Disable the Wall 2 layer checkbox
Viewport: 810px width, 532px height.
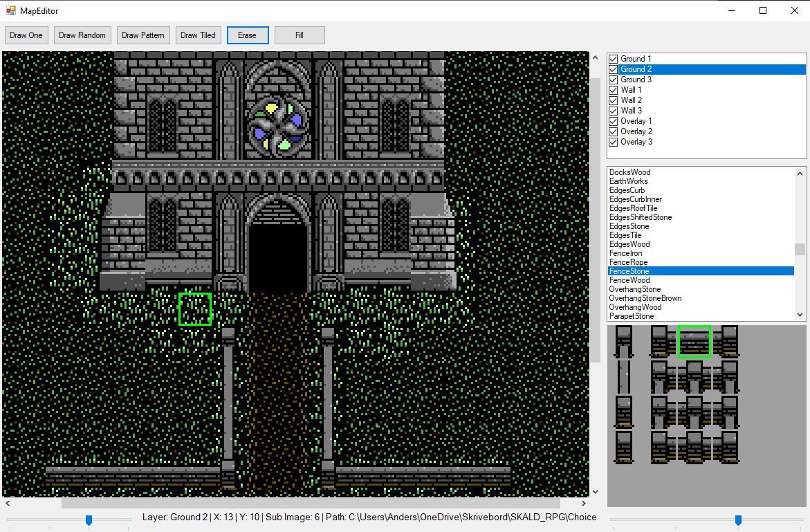coord(613,100)
